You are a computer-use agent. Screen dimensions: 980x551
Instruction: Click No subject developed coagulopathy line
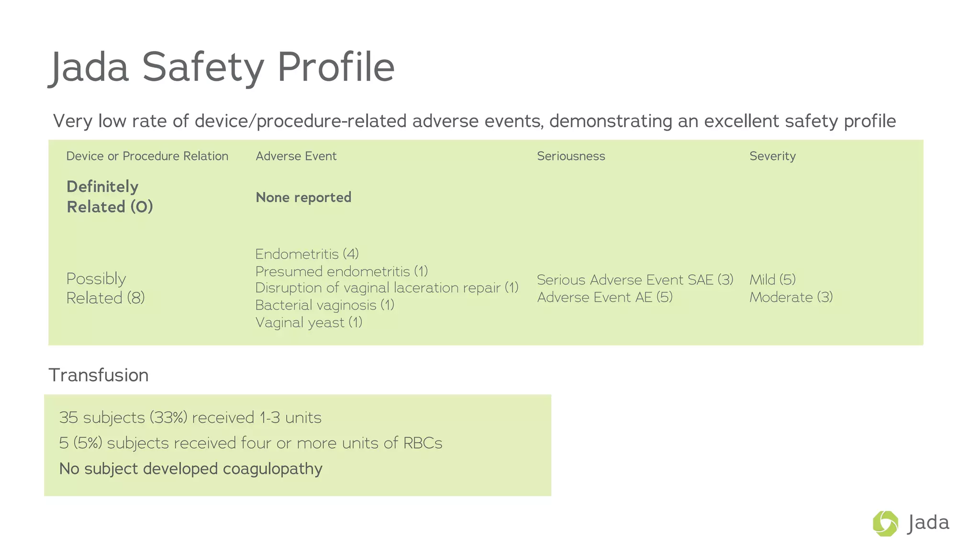tap(191, 469)
